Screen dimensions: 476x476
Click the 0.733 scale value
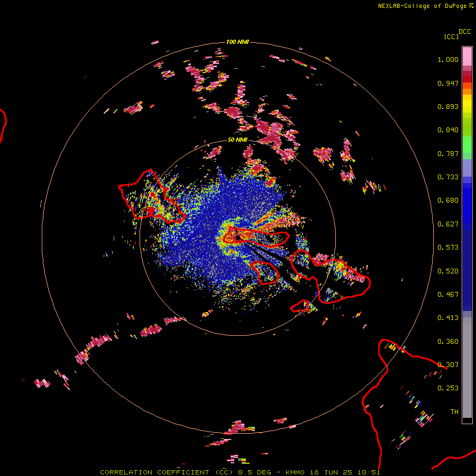[448, 177]
